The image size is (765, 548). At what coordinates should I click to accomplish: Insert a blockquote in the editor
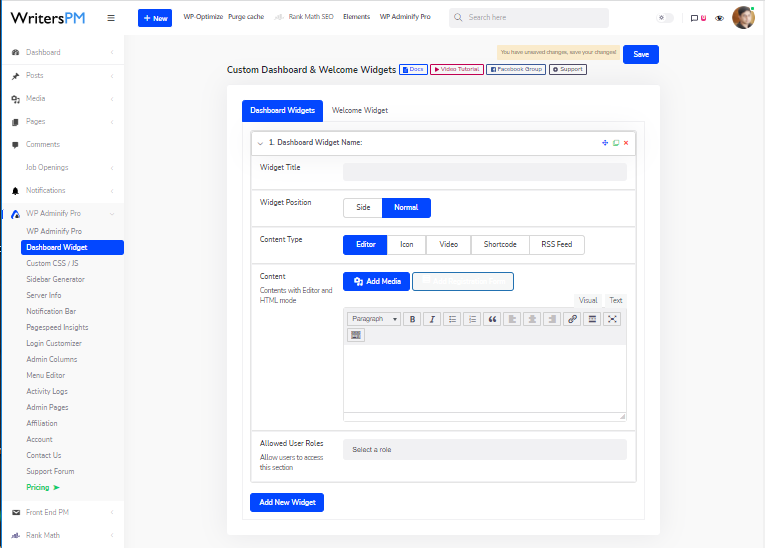click(x=492, y=319)
